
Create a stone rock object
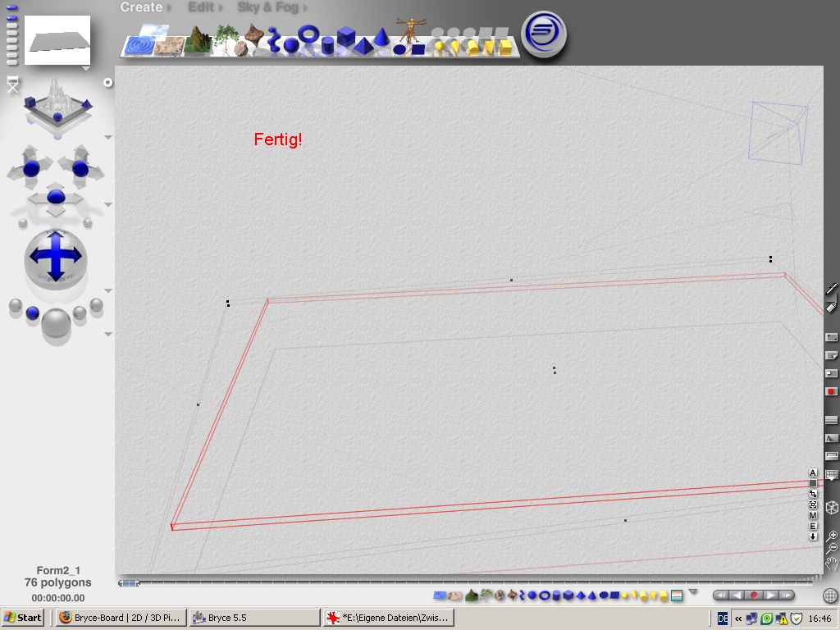click(241, 49)
